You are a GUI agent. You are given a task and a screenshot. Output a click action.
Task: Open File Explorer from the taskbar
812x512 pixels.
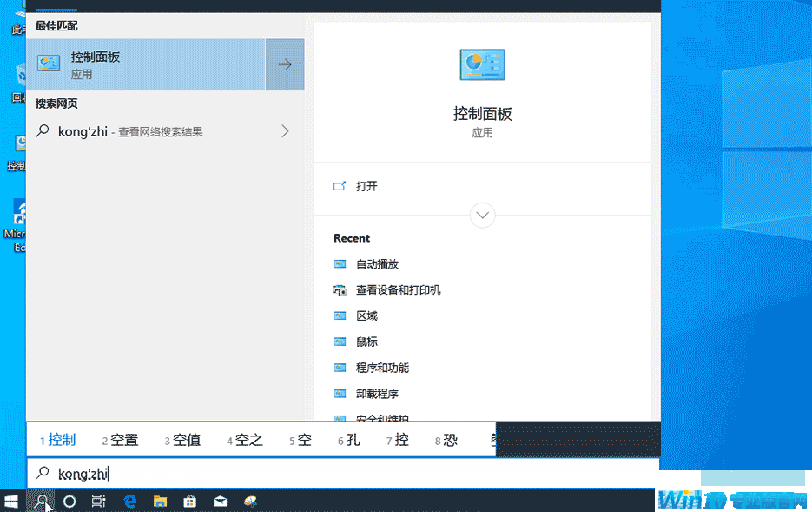(160, 501)
